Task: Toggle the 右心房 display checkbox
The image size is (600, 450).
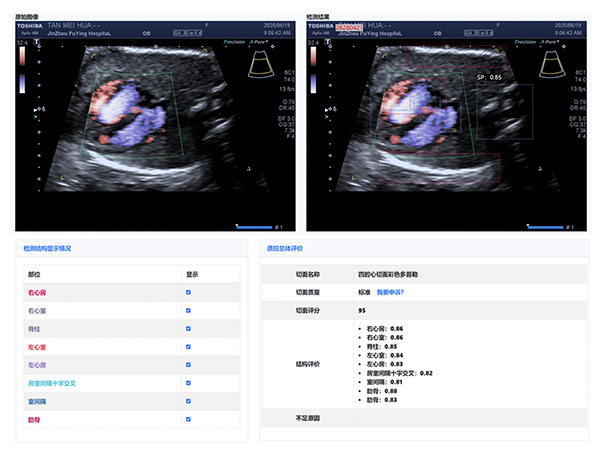Action: 188,293
